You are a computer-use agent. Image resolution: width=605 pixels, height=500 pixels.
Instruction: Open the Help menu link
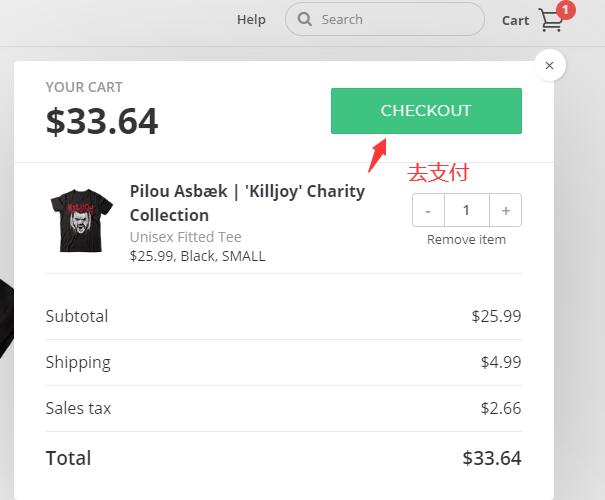coord(251,19)
